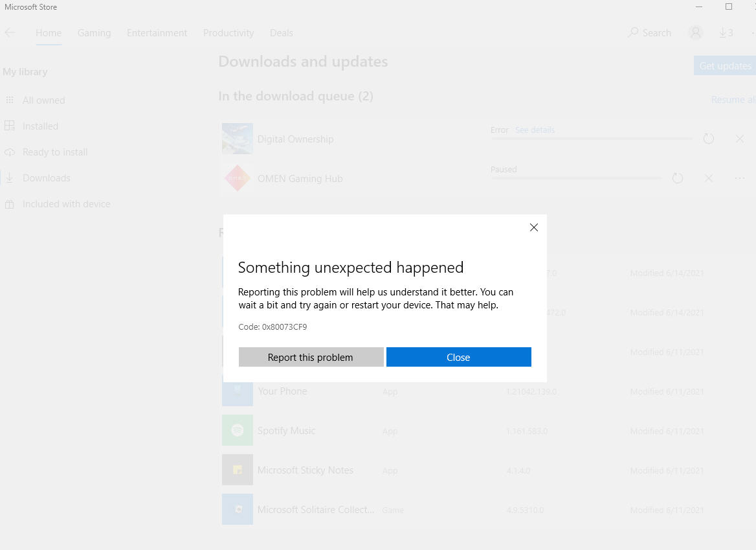Screen dimensions: 756x550
Task: Open the Deals tab
Action: (282, 33)
